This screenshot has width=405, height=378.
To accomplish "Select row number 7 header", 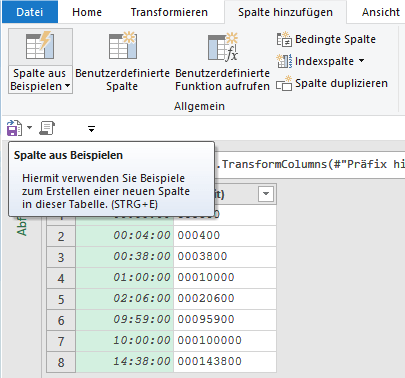I will pyautogui.click(x=61, y=341).
